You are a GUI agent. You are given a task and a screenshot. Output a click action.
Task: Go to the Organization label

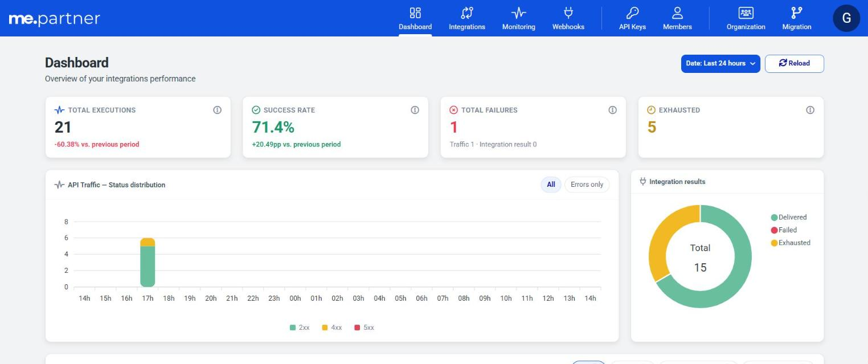tap(746, 27)
